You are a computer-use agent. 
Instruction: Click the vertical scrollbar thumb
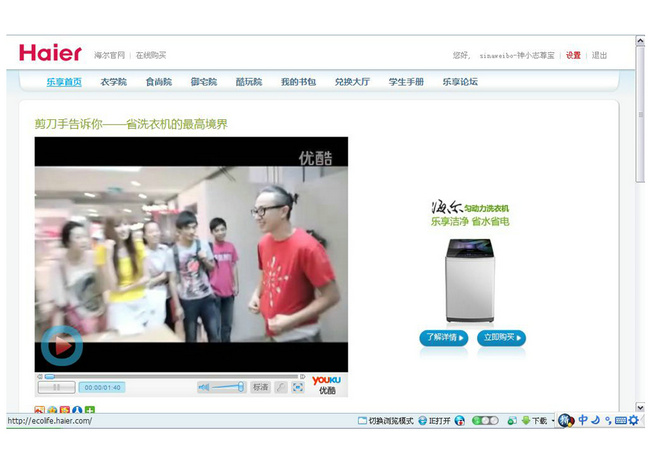(640, 114)
